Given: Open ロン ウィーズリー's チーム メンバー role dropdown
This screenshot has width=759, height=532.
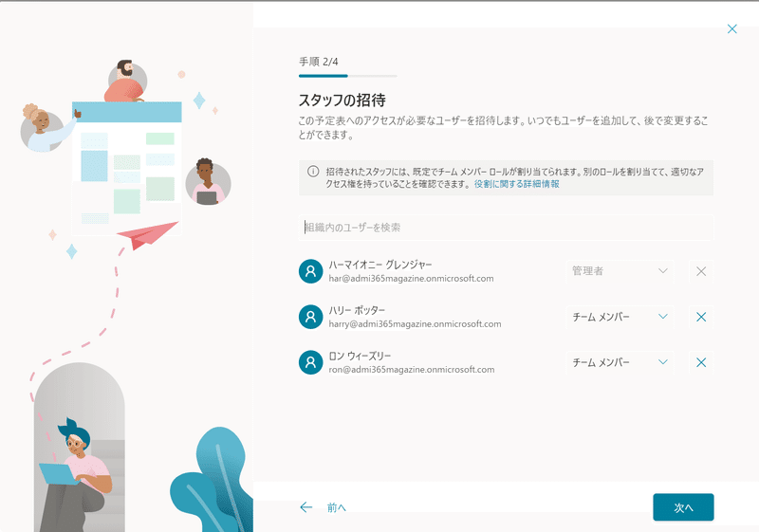Looking at the screenshot, I should pos(620,362).
